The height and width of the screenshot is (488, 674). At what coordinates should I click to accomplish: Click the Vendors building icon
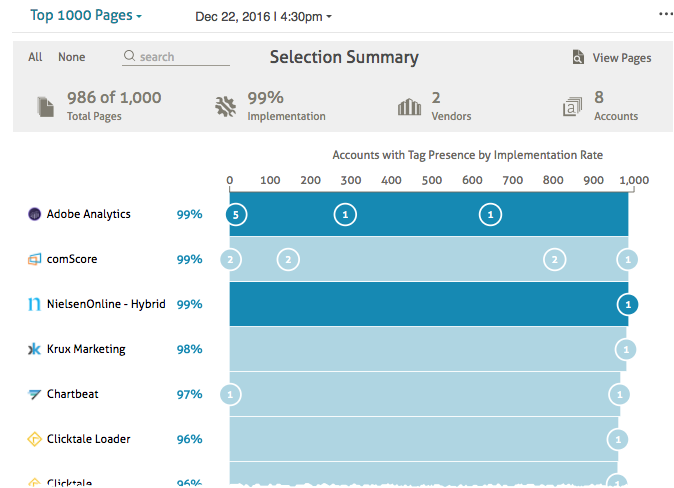coord(409,107)
